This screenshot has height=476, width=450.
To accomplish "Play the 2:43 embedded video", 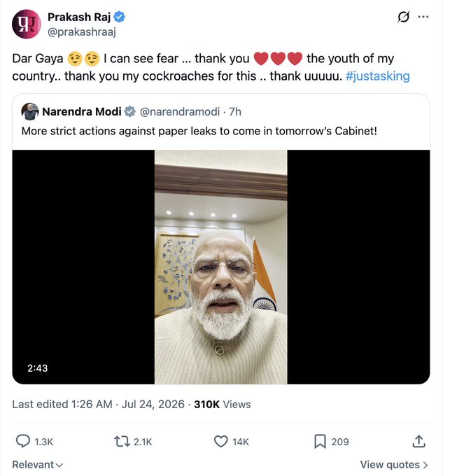I will click(221, 267).
